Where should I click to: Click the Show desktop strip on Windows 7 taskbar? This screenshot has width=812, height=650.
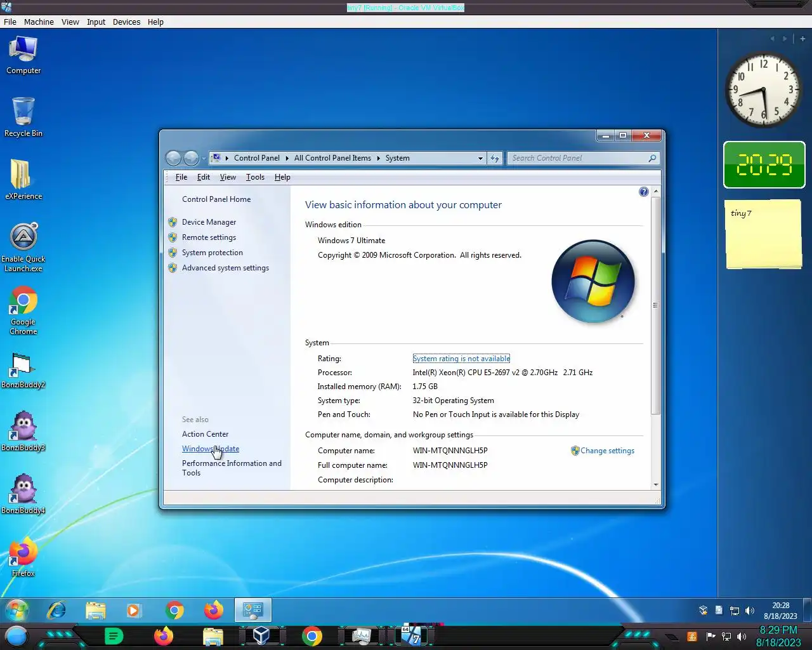coord(807,611)
